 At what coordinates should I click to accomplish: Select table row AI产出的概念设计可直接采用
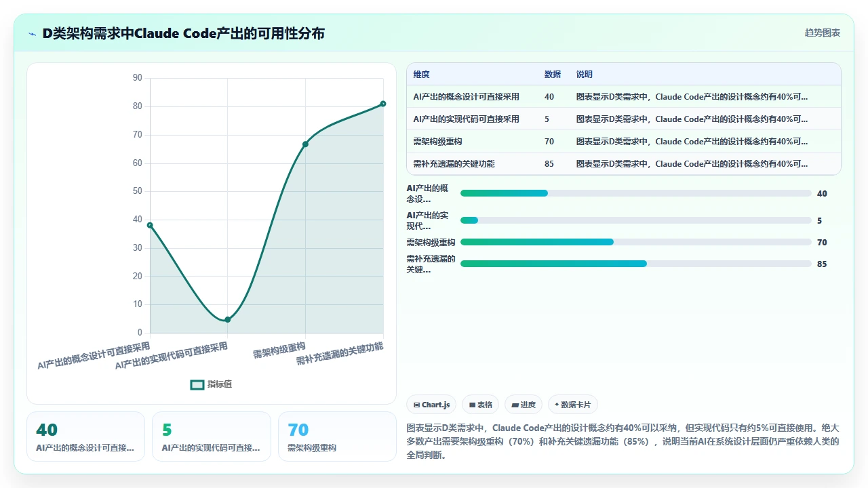pyautogui.click(x=623, y=97)
